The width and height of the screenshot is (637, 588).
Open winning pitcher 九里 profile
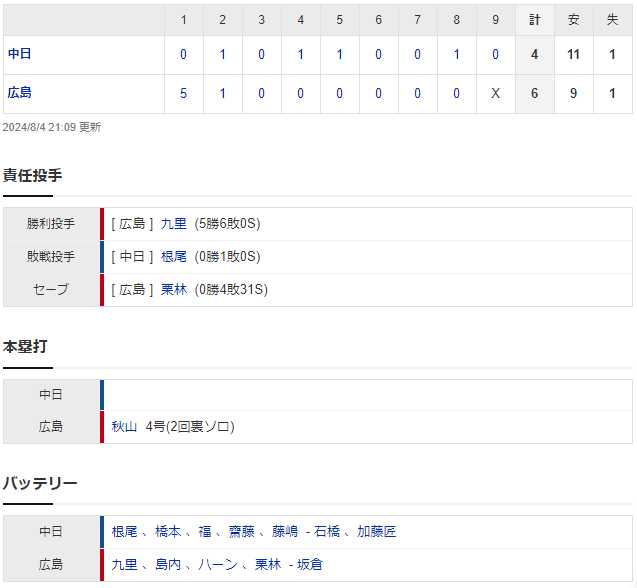coord(173,224)
